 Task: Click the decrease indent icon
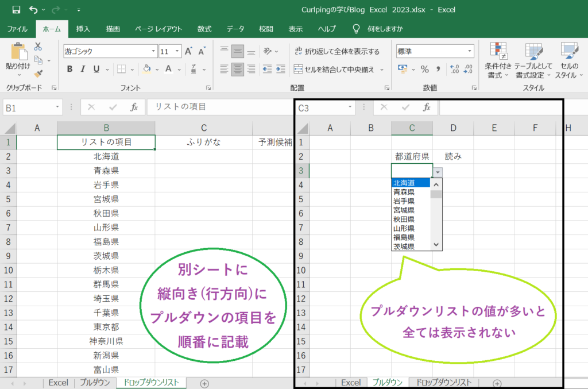pyautogui.click(x=267, y=69)
